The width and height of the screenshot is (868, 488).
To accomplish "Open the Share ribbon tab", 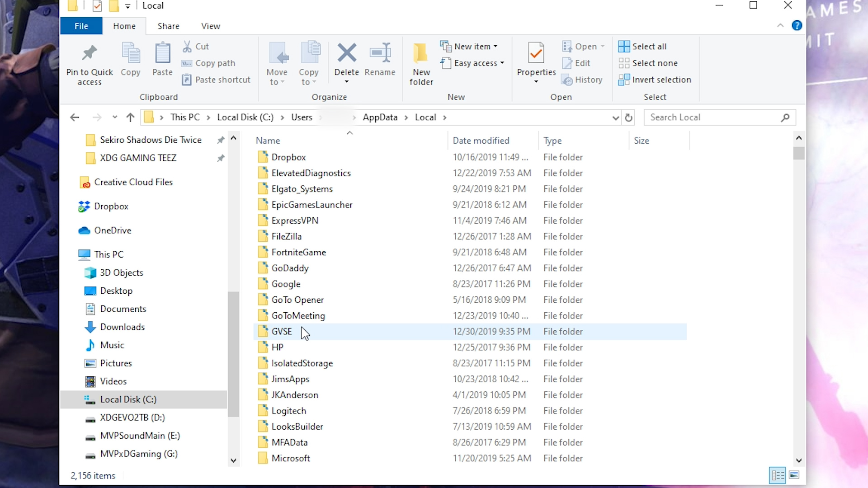I will pyautogui.click(x=168, y=26).
